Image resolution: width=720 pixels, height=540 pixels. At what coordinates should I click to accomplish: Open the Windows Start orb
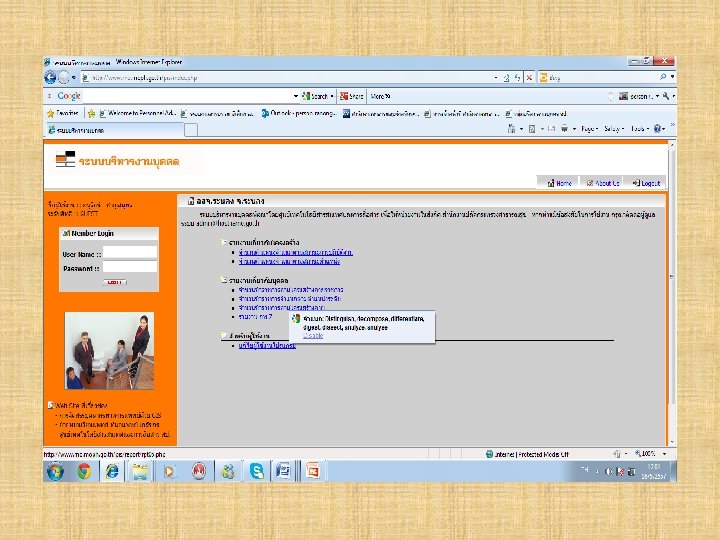[55, 471]
